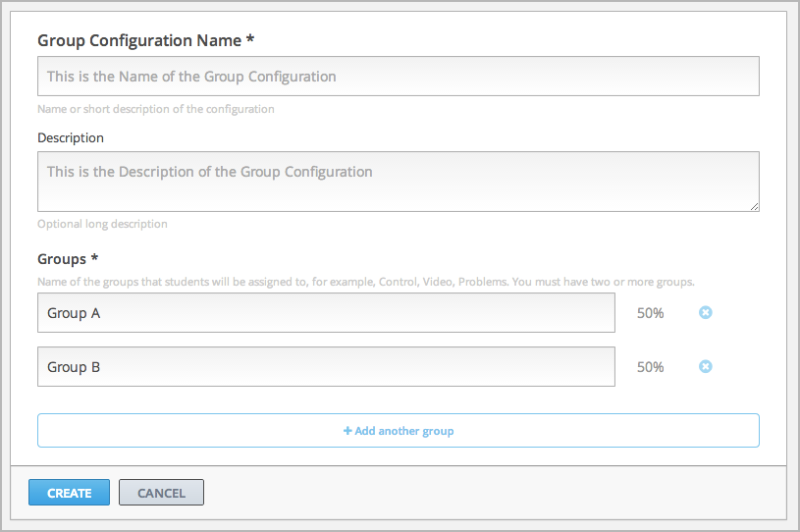Click the Groups section heading
This screenshot has height=532, width=800.
pos(63,259)
